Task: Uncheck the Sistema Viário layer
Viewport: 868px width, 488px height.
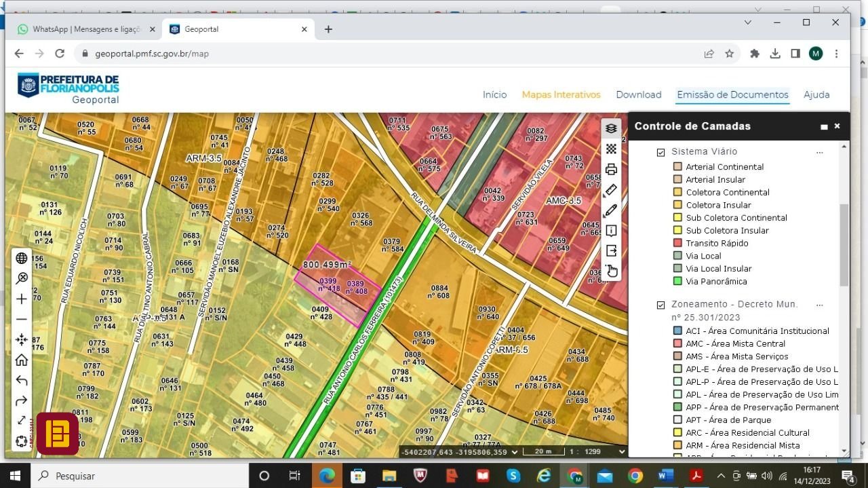Action: coord(660,152)
